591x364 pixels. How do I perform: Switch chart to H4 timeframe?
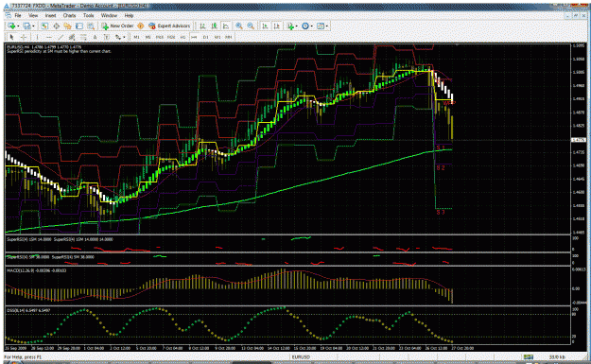tap(194, 37)
